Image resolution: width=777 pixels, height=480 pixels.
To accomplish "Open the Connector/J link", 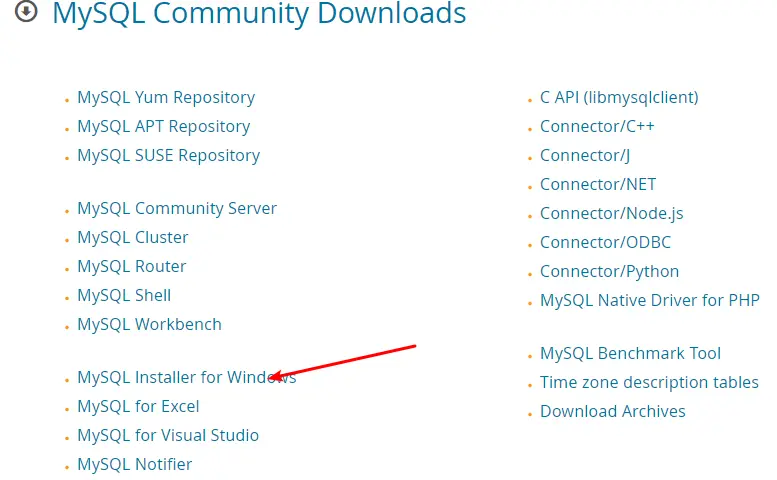I will pos(585,155).
